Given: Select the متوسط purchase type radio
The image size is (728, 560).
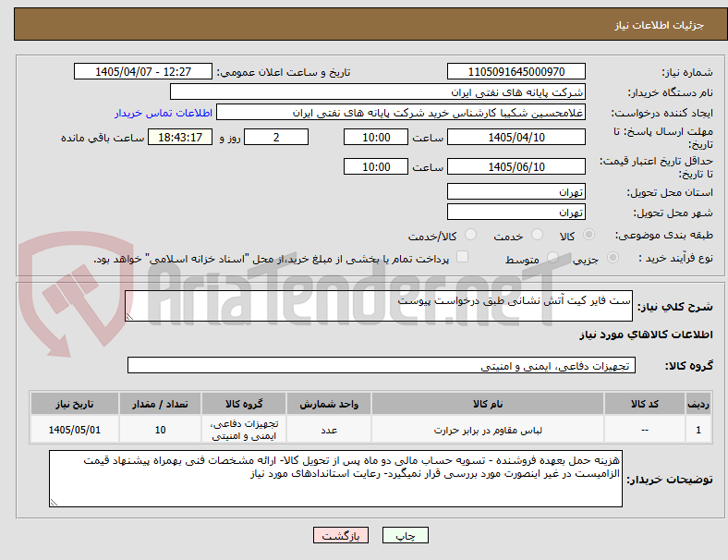Looking at the screenshot, I should click(552, 258).
